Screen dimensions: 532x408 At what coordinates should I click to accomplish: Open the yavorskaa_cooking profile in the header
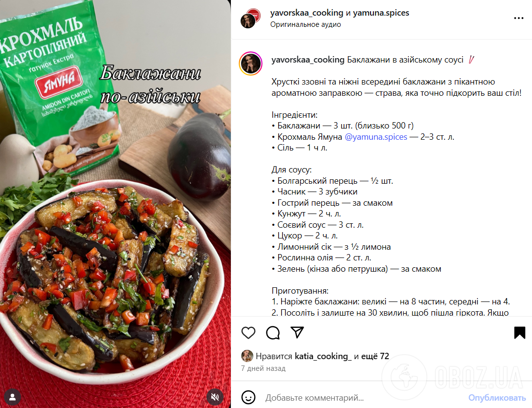pyautogui.click(x=307, y=13)
